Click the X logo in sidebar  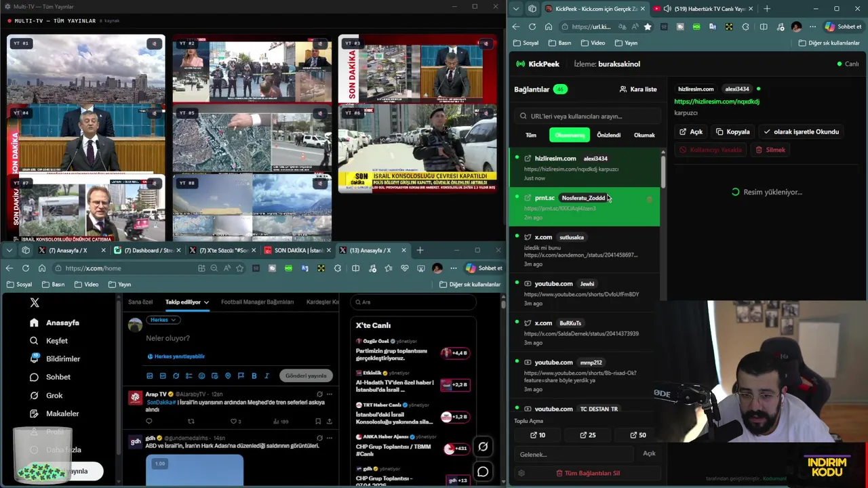[35, 303]
